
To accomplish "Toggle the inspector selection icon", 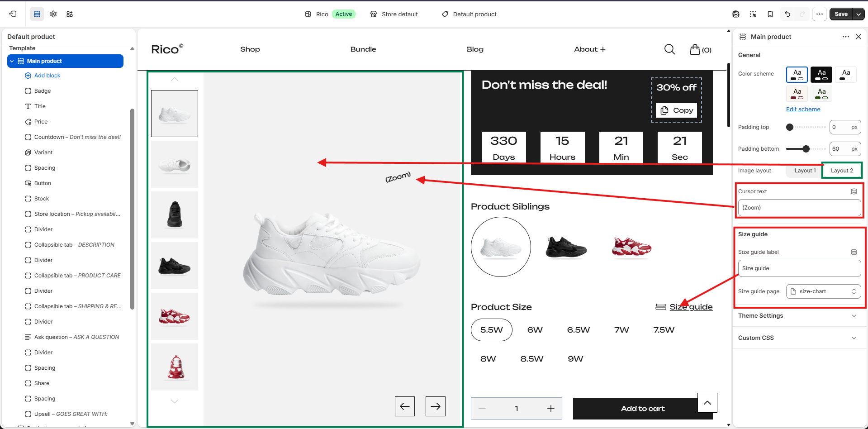I will [753, 14].
